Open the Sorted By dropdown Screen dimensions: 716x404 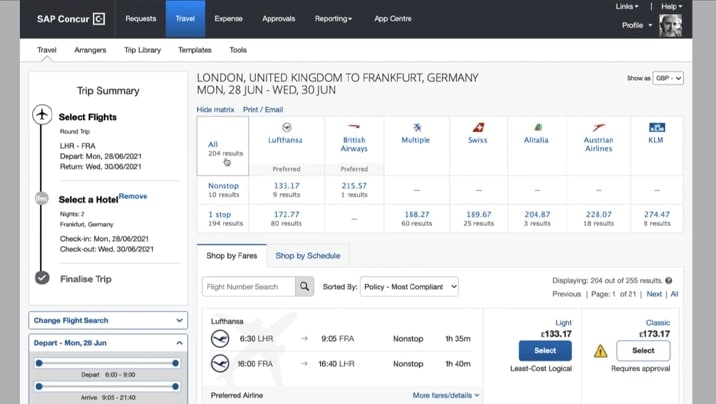coord(409,287)
